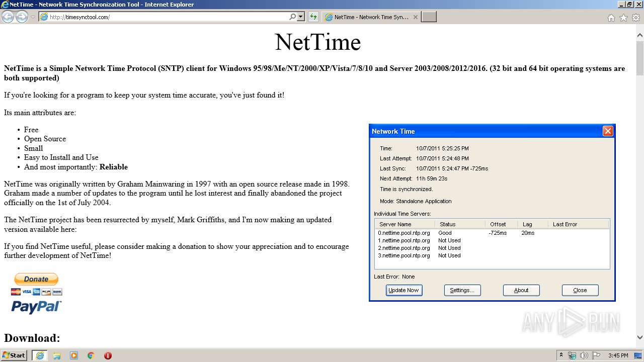Screen dimensions: 644x362
Task: Show hidden tray icons arrow
Action: pos(561,355)
